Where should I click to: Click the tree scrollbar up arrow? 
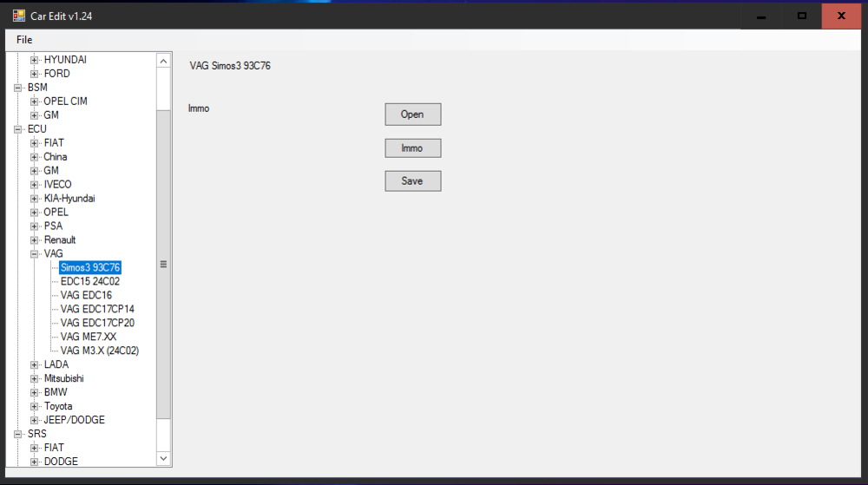click(x=163, y=61)
